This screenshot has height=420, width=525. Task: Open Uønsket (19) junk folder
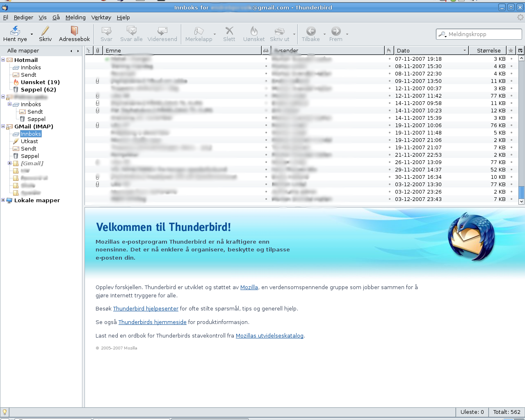pos(40,82)
